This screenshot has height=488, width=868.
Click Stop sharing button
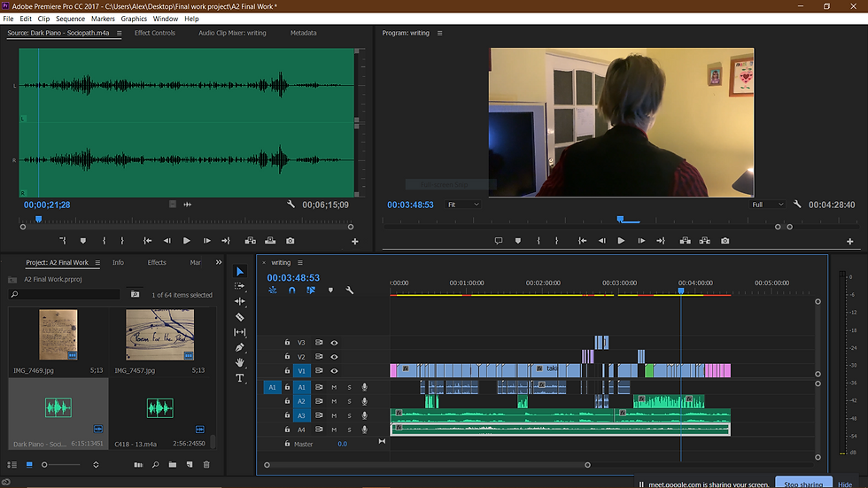tap(803, 483)
